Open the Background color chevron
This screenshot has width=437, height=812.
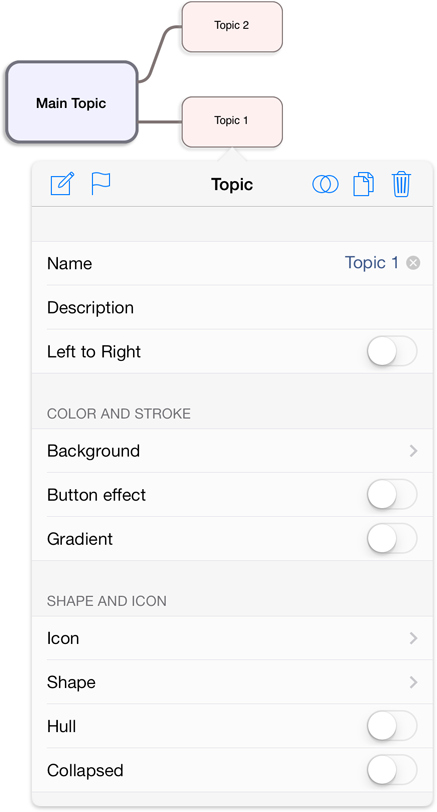413,451
